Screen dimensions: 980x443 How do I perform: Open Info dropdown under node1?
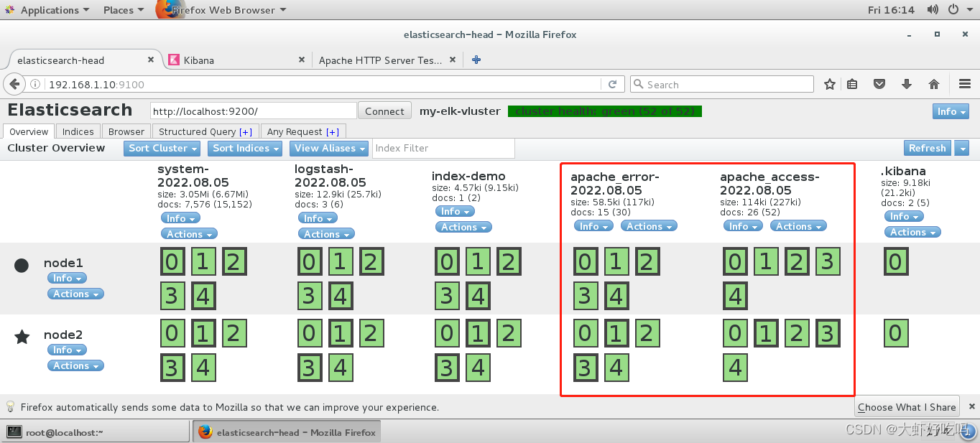(67, 278)
